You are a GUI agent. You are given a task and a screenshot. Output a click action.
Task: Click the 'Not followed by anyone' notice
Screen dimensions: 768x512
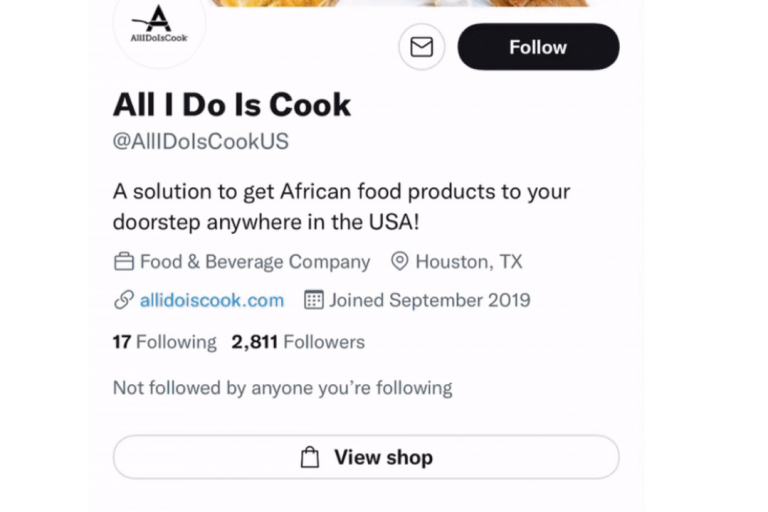click(282, 388)
